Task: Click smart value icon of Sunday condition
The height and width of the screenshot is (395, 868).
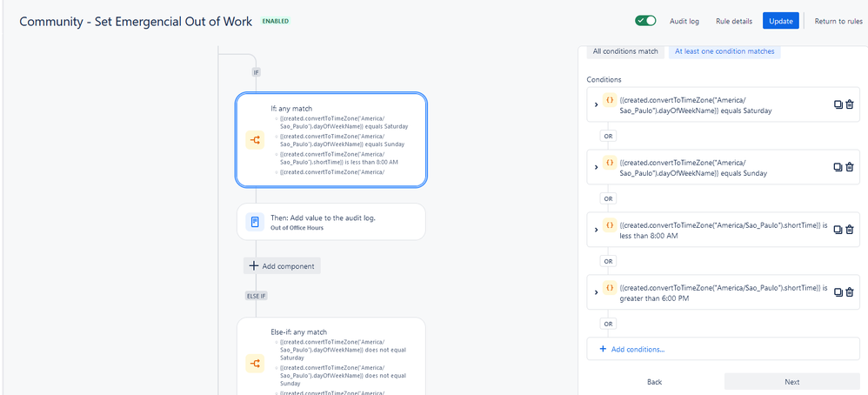Action: 610,163
